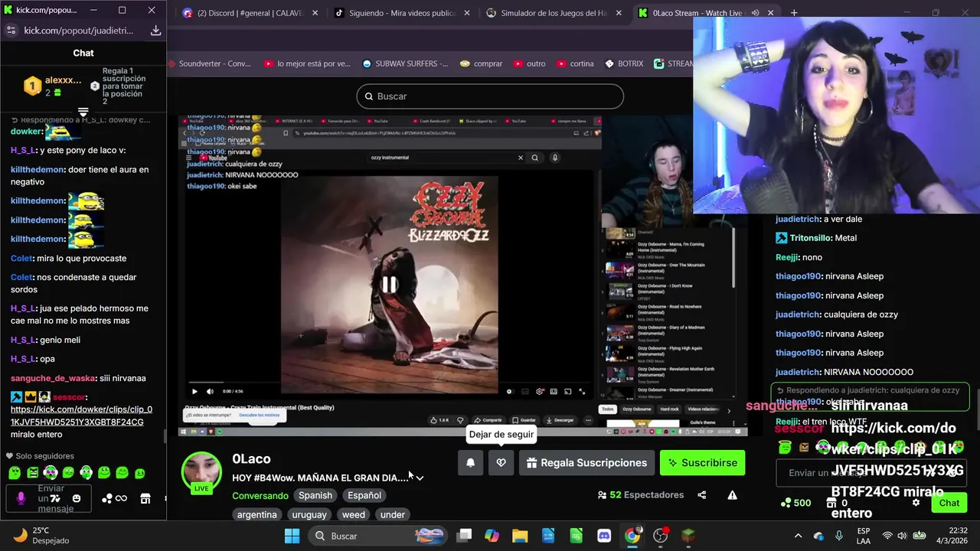Open Soundverter bookmark
980x551 pixels.
208,64
